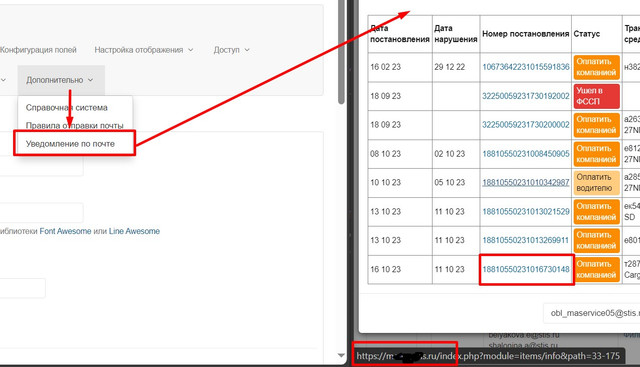
Task: Click the short input field below Font Awesome line
Action: (x=22, y=288)
